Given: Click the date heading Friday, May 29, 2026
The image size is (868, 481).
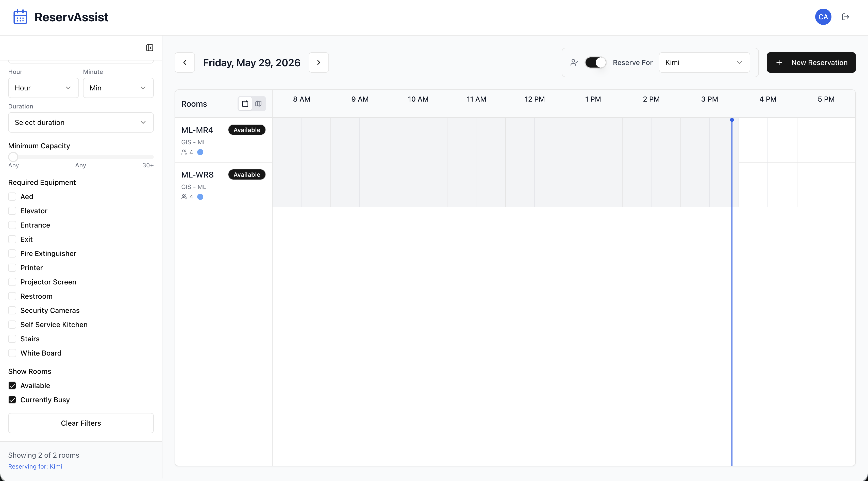Looking at the screenshot, I should [x=252, y=63].
